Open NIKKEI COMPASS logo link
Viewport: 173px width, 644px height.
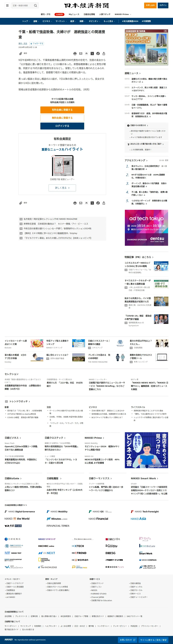coord(148,560)
